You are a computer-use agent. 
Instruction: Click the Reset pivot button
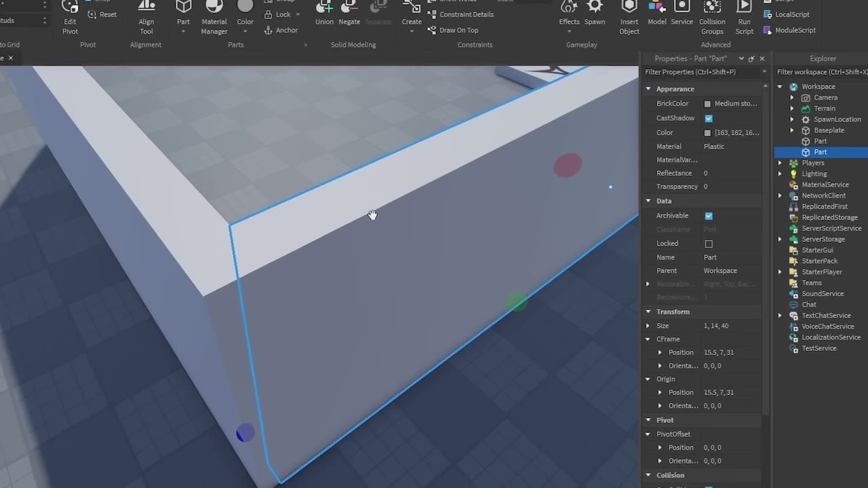[x=102, y=14]
